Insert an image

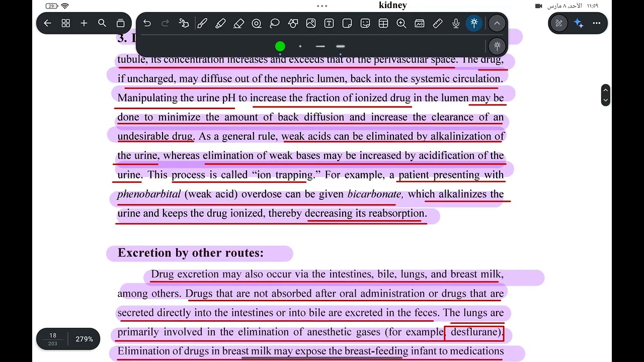[311, 23]
